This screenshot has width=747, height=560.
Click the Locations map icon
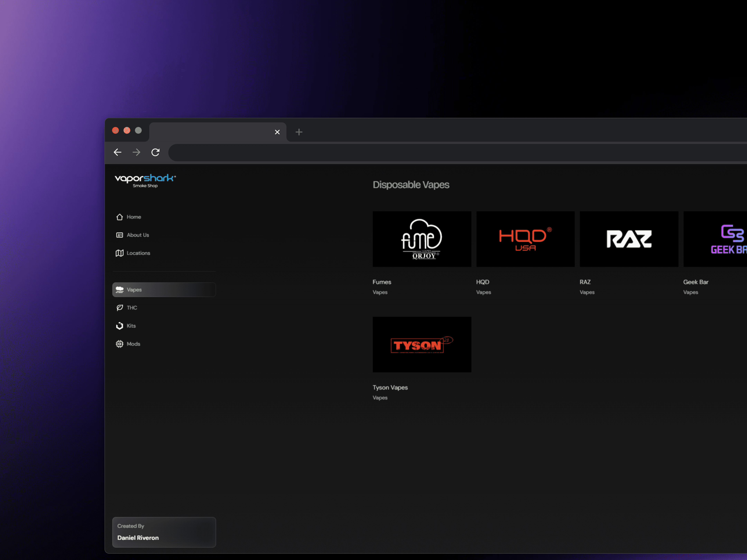119,253
